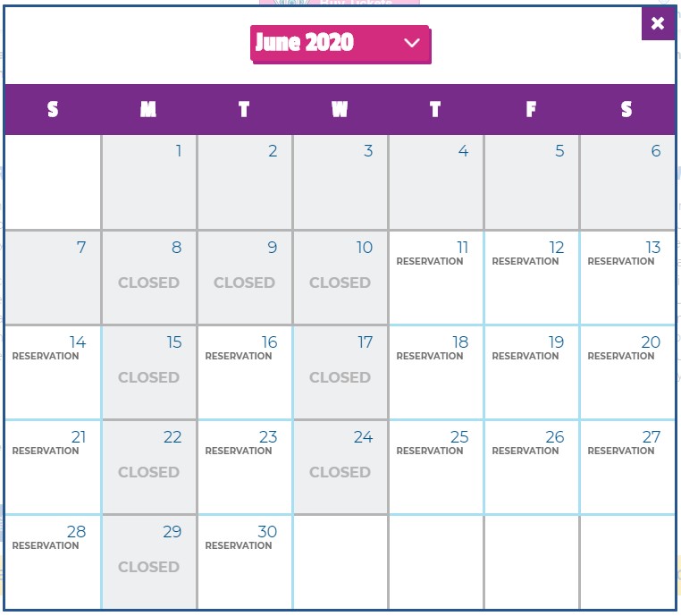681x616 pixels.
Task: Choose Tuesday June 23 reservation
Action: (x=245, y=467)
